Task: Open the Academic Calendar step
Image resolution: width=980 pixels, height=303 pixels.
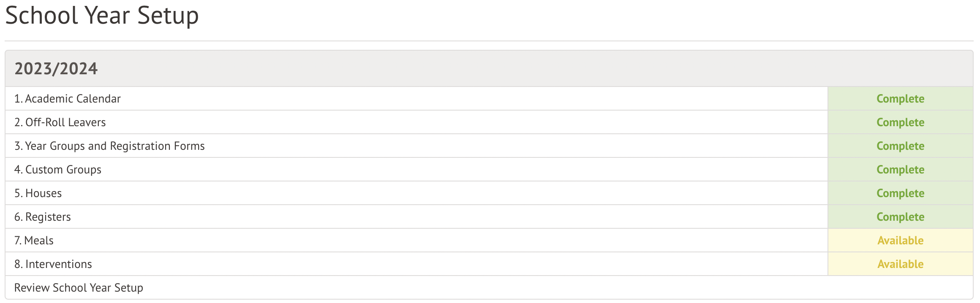Action: (x=68, y=99)
